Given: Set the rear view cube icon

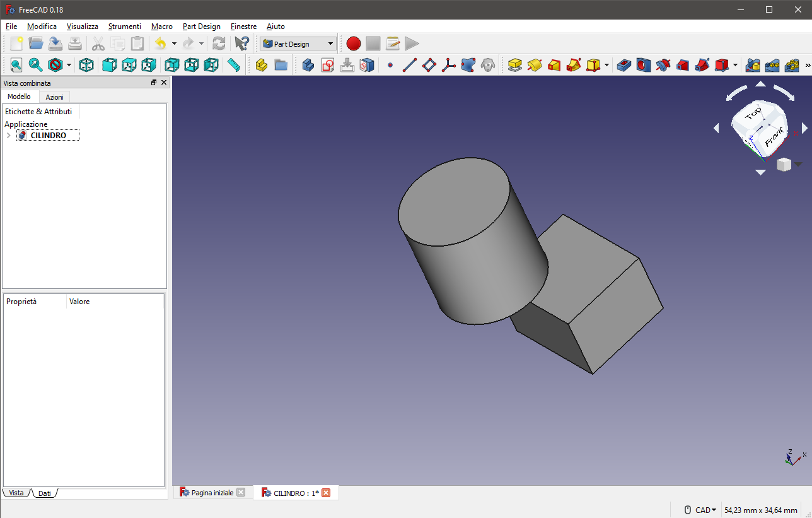Looking at the screenshot, I should (172, 65).
